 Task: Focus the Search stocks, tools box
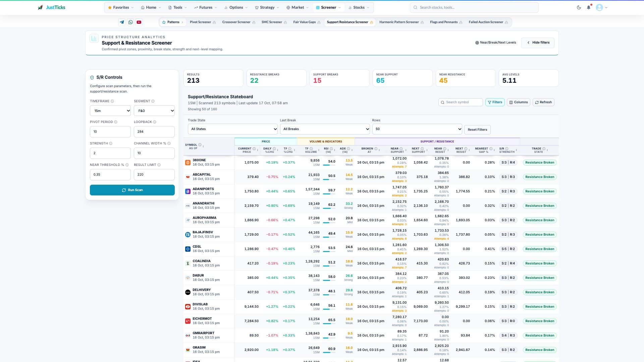[x=474, y=7]
